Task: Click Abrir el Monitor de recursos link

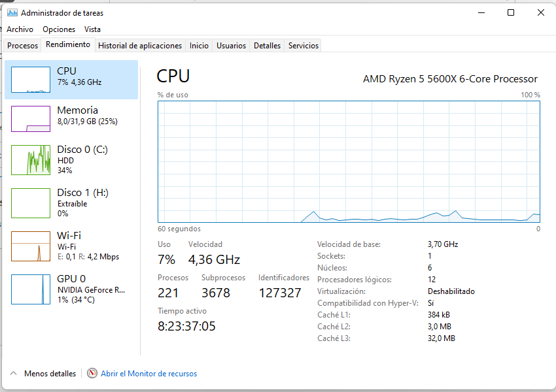Action: (x=148, y=374)
